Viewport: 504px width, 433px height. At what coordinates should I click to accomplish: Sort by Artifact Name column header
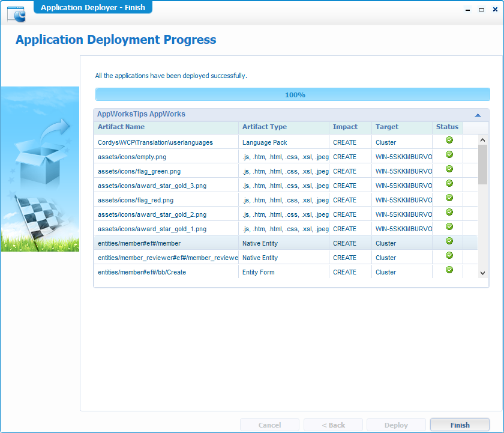coord(121,127)
